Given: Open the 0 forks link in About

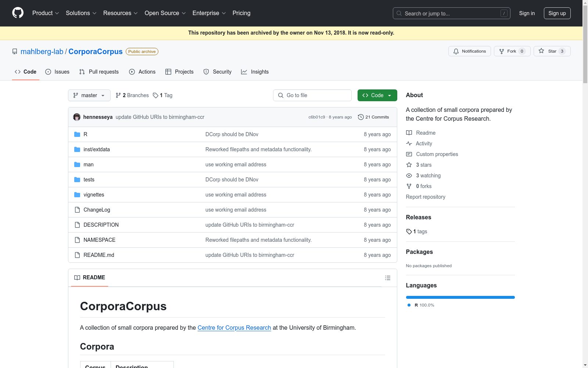Looking at the screenshot, I should [x=424, y=186].
